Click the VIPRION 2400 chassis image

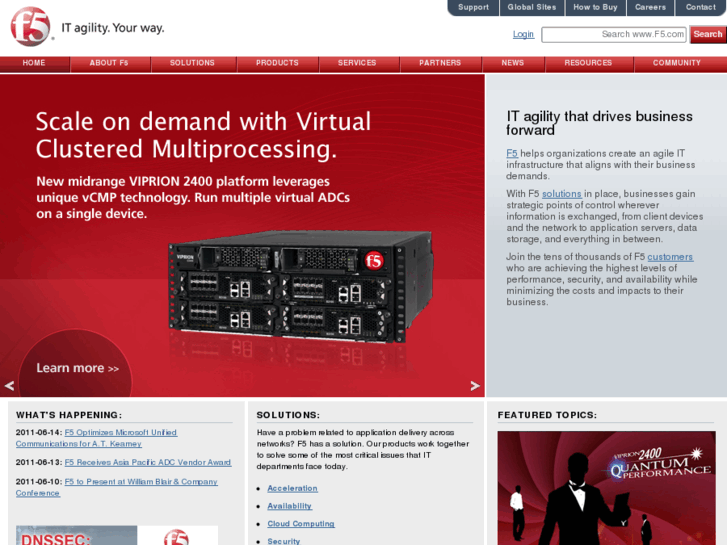point(300,288)
